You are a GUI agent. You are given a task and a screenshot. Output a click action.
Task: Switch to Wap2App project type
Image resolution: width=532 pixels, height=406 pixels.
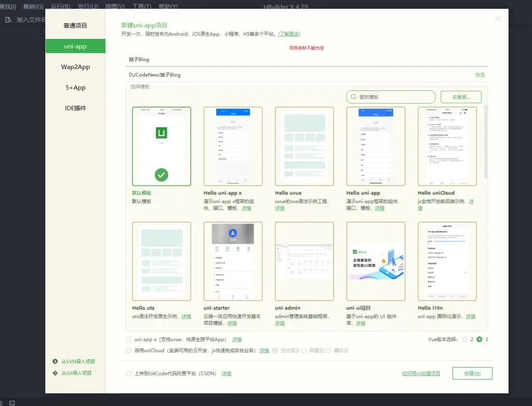[75, 67]
